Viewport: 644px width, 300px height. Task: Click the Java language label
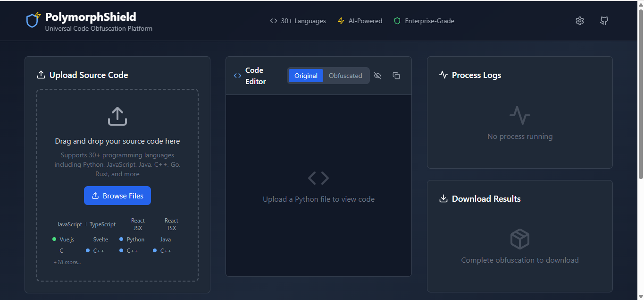pyautogui.click(x=166, y=240)
